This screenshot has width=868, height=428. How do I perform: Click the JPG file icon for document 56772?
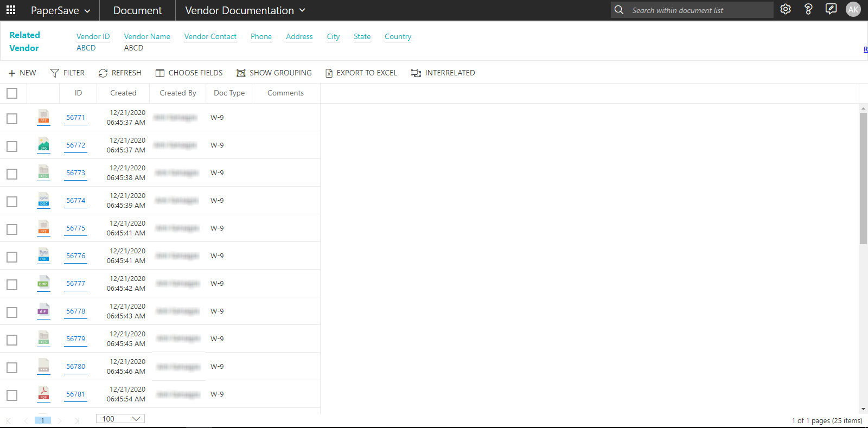[x=44, y=144]
